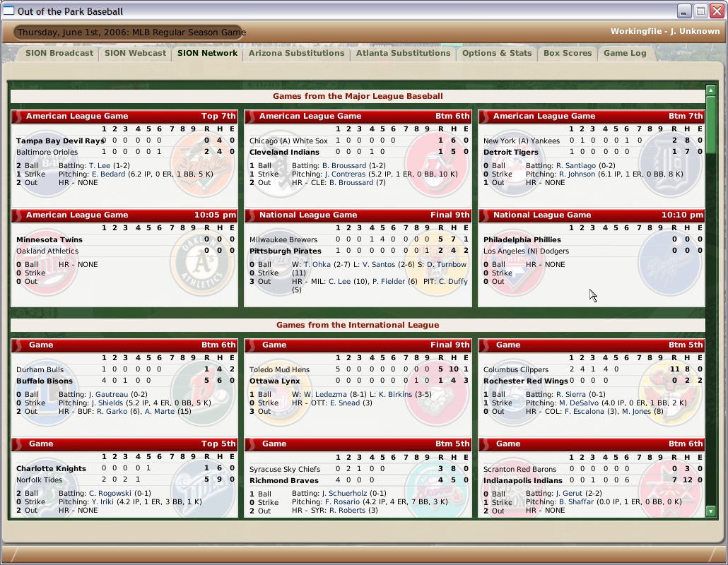This screenshot has height=565, width=728.
Task: Go to the Atlanta Substitutions tab
Action: click(x=403, y=53)
